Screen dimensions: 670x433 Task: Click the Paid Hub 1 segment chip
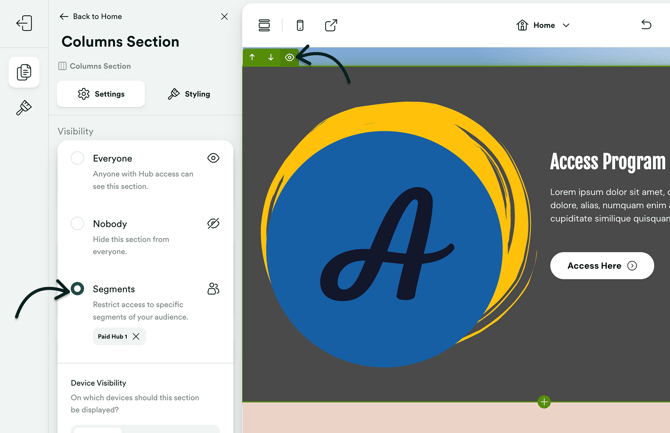pyautogui.click(x=119, y=336)
